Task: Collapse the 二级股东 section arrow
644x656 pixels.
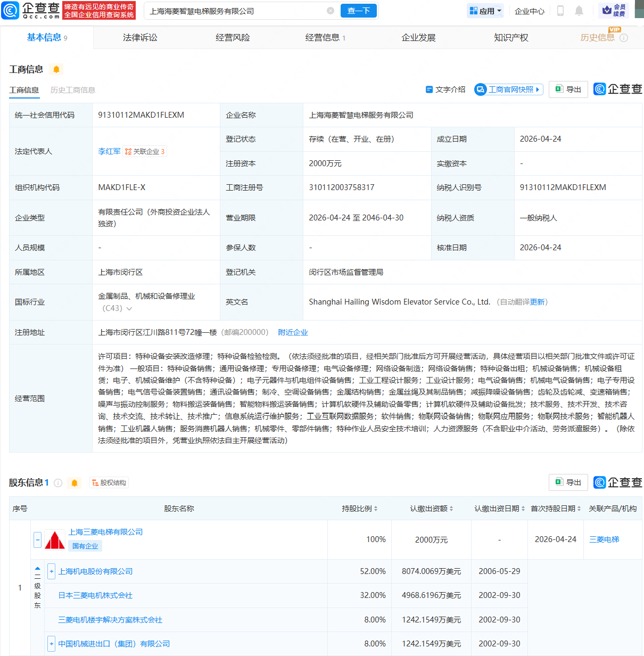Action: pyautogui.click(x=37, y=568)
